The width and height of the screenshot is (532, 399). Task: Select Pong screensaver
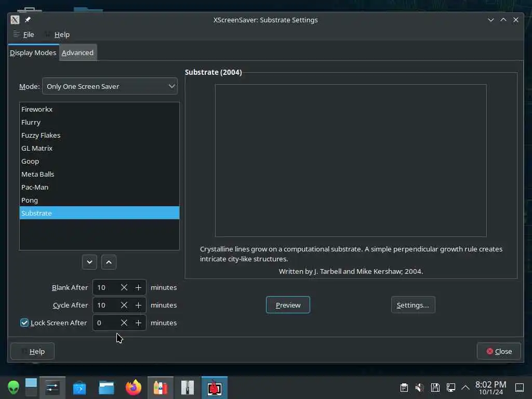coord(99,200)
